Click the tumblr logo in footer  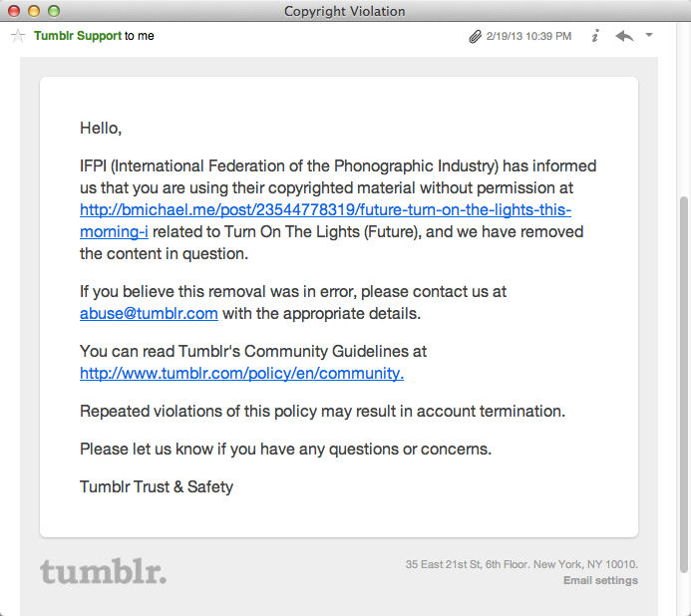[x=104, y=571]
